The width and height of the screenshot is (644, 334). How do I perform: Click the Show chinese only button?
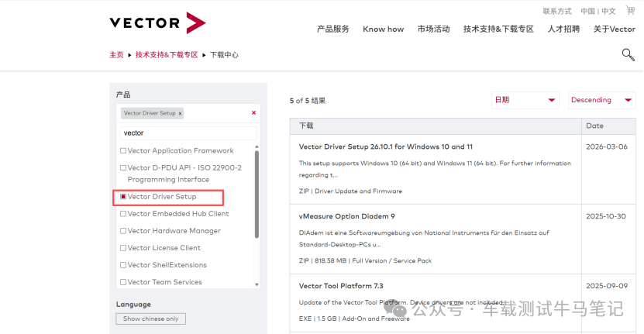tap(151, 319)
